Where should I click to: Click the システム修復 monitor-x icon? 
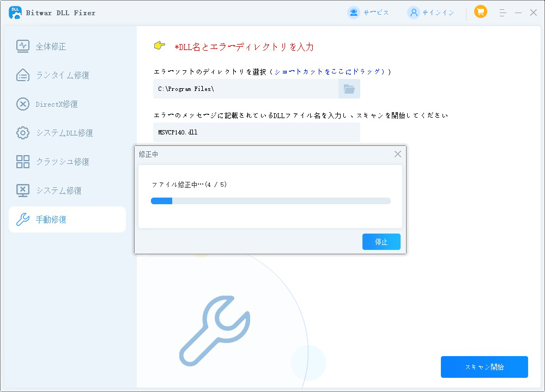pos(23,190)
